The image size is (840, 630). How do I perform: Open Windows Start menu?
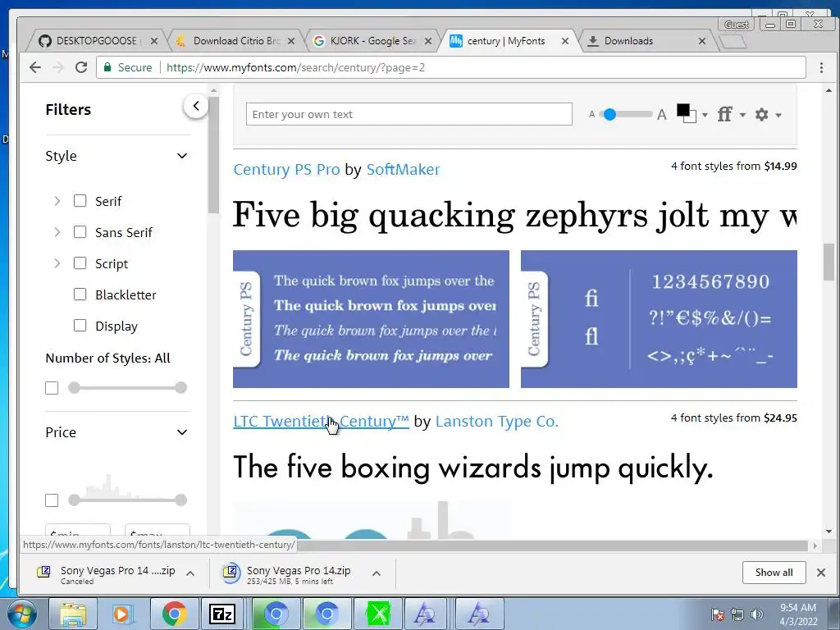pos(21,614)
